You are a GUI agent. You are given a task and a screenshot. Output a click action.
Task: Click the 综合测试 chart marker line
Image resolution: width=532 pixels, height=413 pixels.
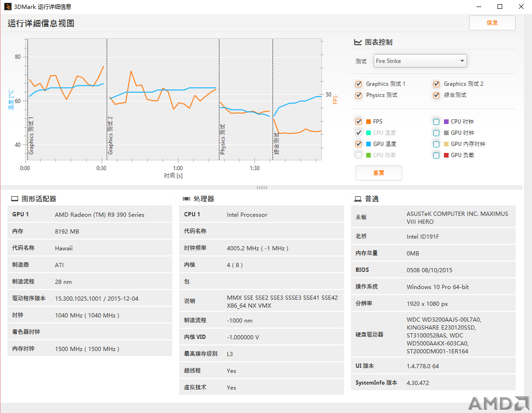coord(273,99)
